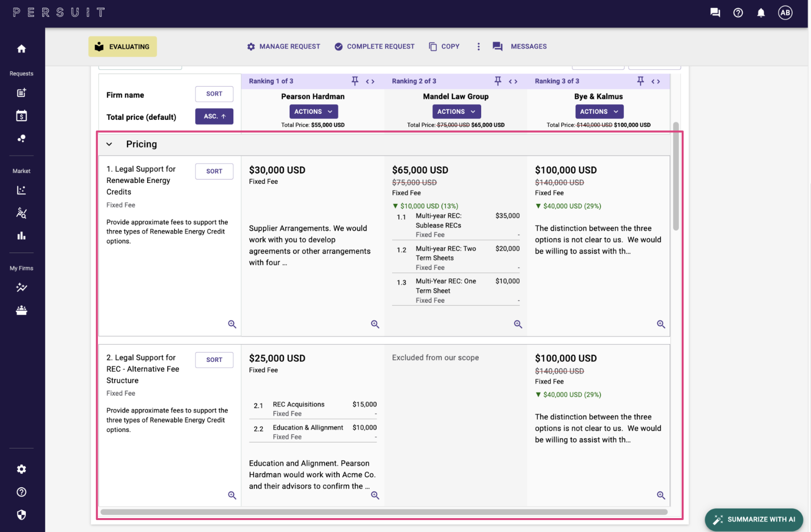Open MESSAGES
This screenshot has width=811, height=532.
click(x=520, y=47)
